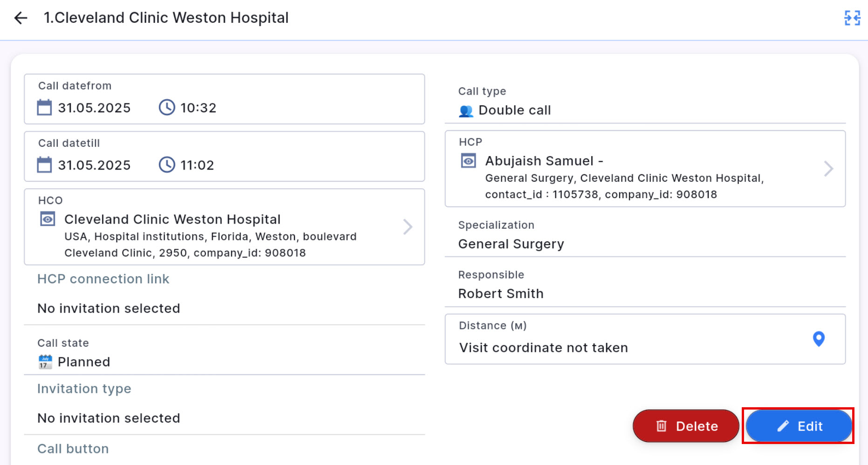
Task: Select the Call datefrom date 31.05.2025
Action: pos(94,108)
